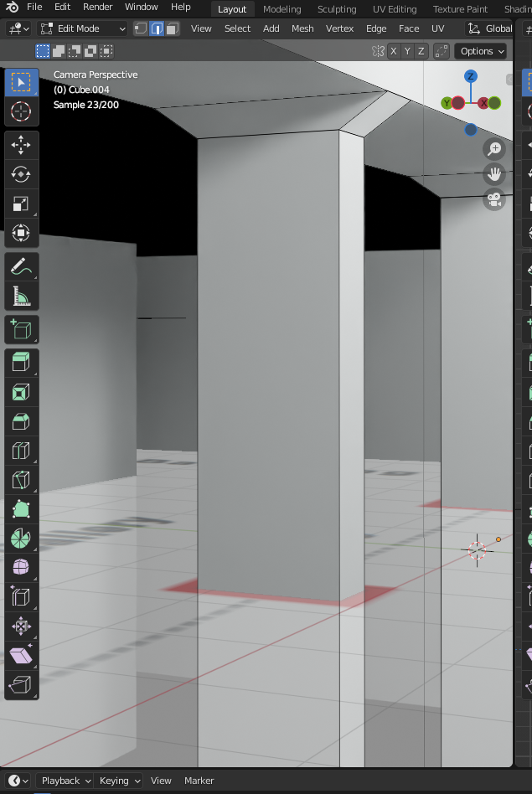Select the Annotate pencil tool
This screenshot has width=532, height=794.
point(21,266)
